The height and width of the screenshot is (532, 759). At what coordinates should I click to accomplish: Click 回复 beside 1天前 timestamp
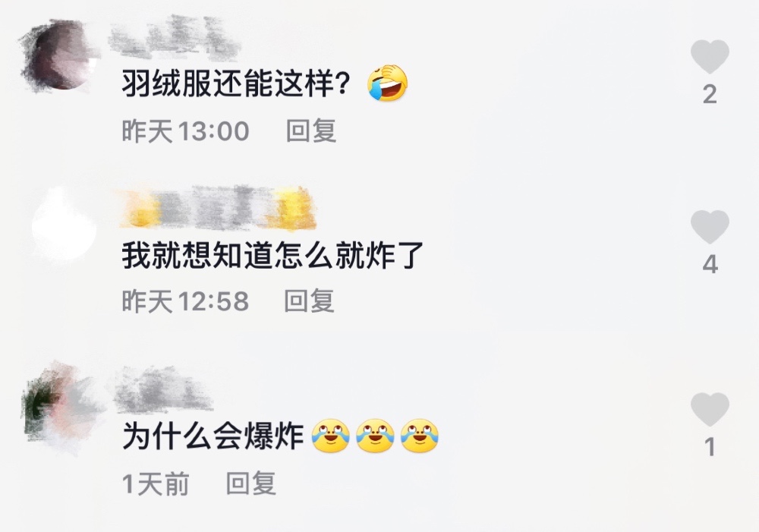pyautogui.click(x=250, y=483)
